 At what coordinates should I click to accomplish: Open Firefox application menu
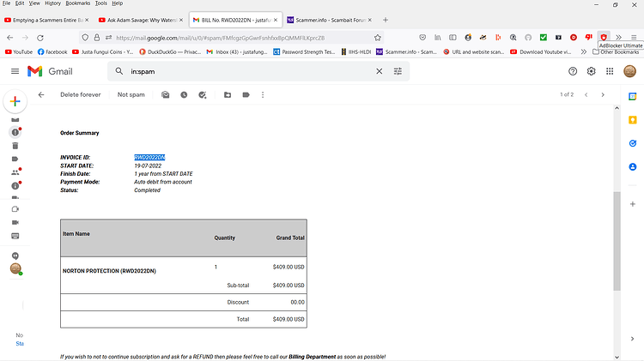tap(634, 38)
